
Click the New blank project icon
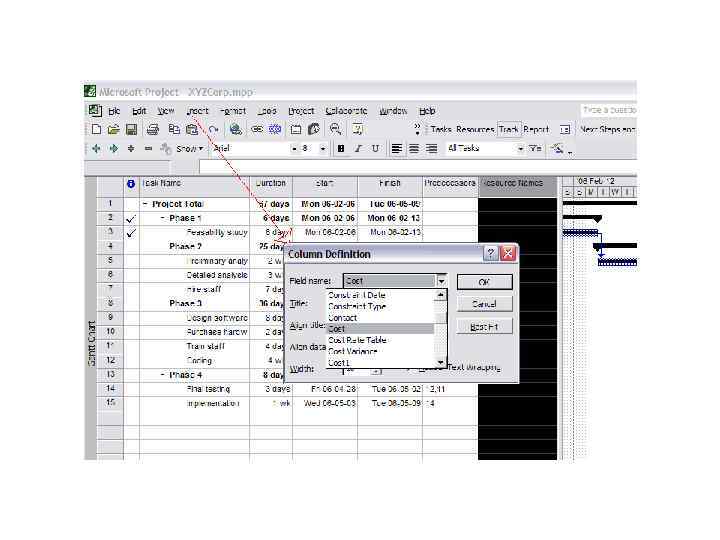click(96, 129)
